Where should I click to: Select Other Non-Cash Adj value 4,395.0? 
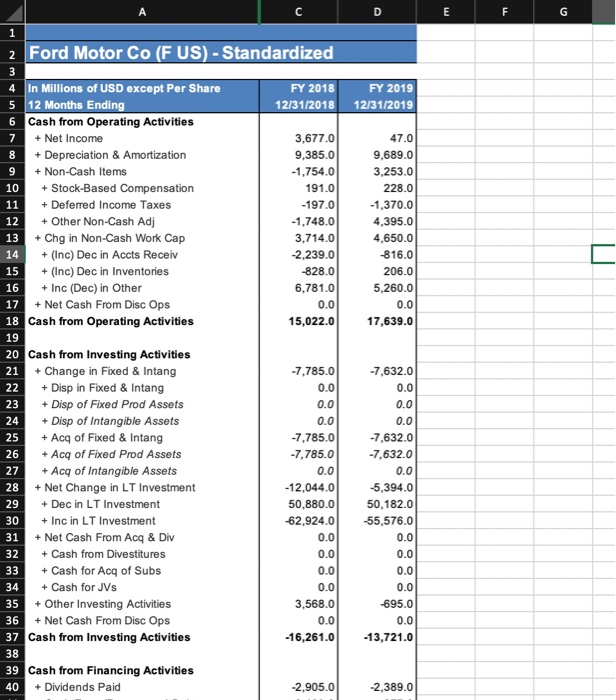377,221
